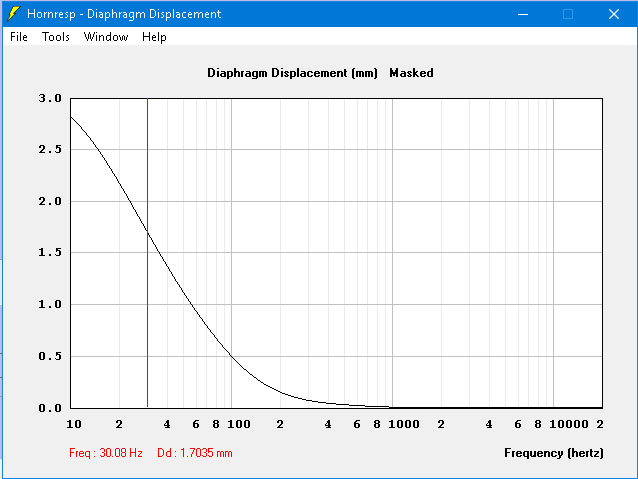Open the Window menu
Screen dimensions: 638x479
[106, 37]
